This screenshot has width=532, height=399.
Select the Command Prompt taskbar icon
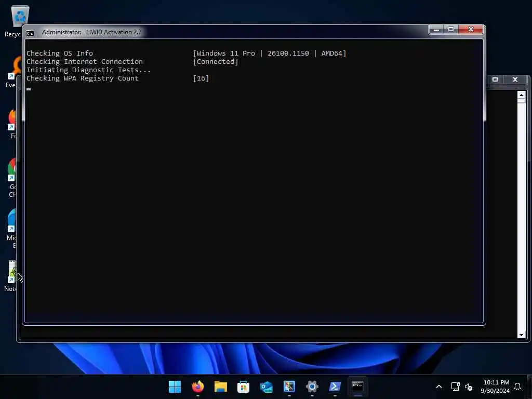(357, 387)
